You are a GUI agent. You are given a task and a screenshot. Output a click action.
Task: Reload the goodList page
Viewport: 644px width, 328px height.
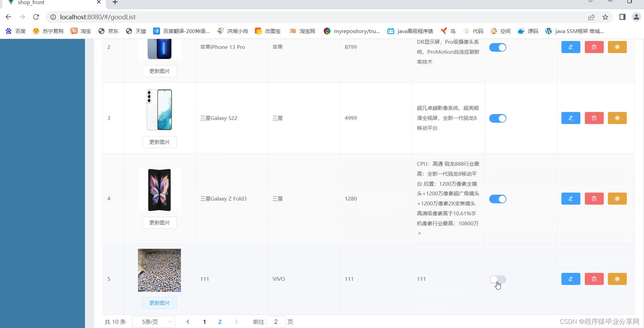tap(36, 17)
